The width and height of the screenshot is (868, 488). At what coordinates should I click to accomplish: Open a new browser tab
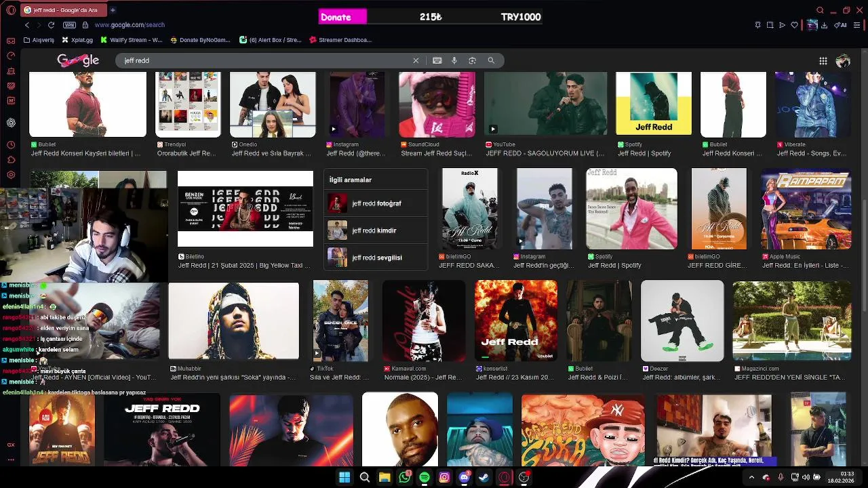coord(113,10)
